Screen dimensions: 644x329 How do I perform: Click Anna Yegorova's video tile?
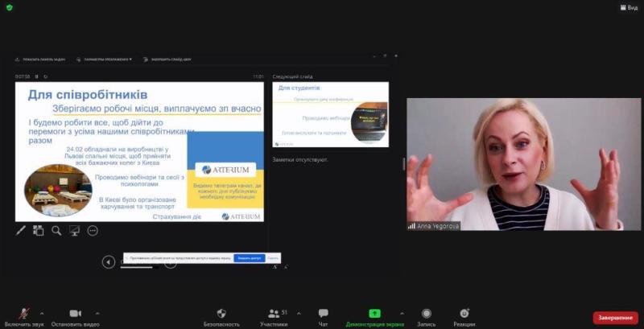pos(524,164)
